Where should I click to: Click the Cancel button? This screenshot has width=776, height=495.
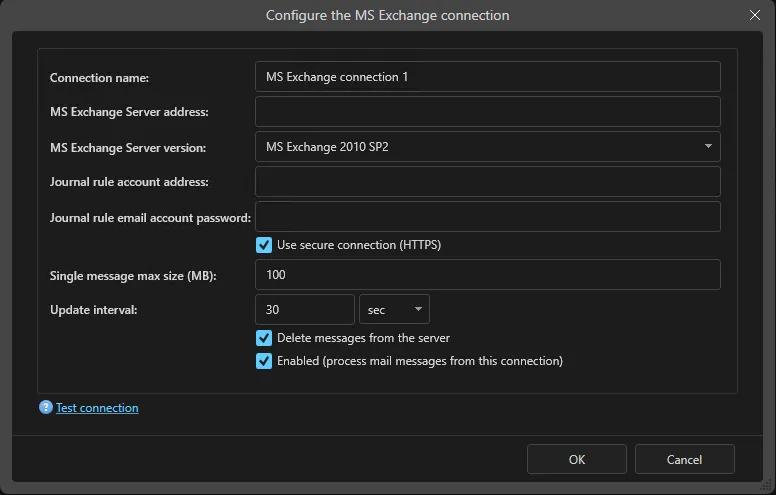coord(684,459)
